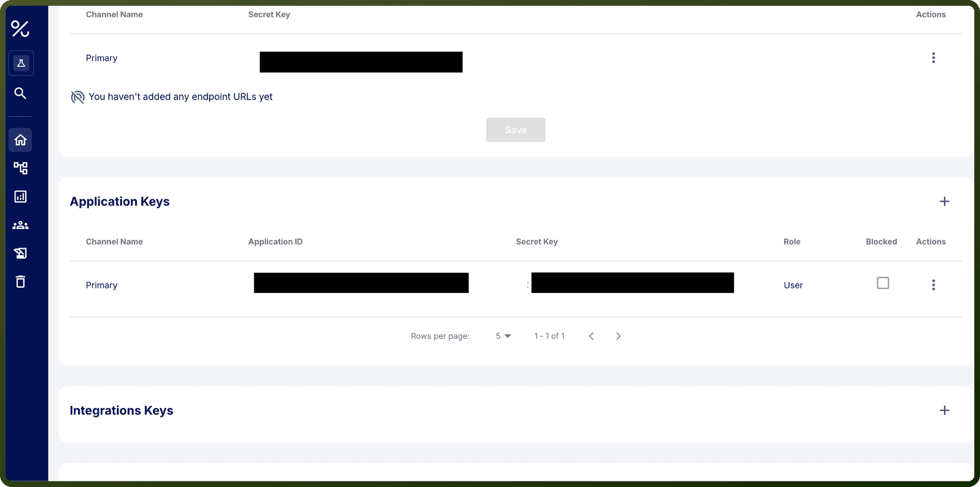980x487 pixels.
Task: Click the Blocked column header
Action: coord(881,242)
